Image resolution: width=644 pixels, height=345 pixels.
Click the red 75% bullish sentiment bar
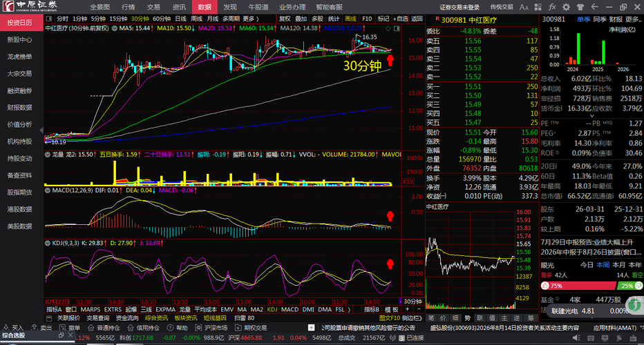pyautogui.click(x=578, y=286)
